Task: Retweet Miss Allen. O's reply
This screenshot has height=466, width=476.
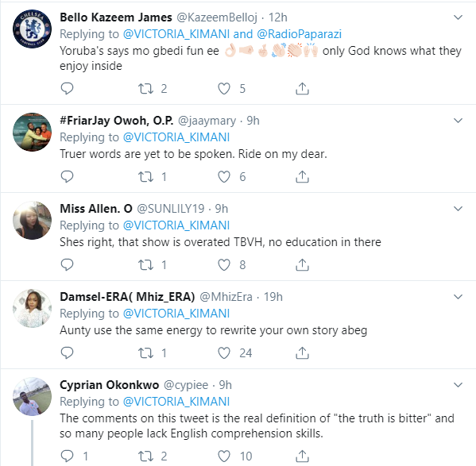Action: (x=146, y=264)
